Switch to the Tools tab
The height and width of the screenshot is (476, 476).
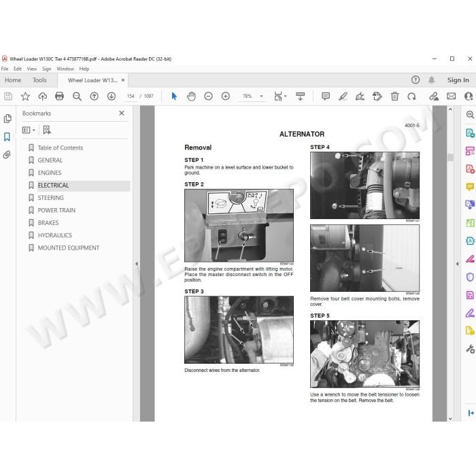click(x=39, y=80)
